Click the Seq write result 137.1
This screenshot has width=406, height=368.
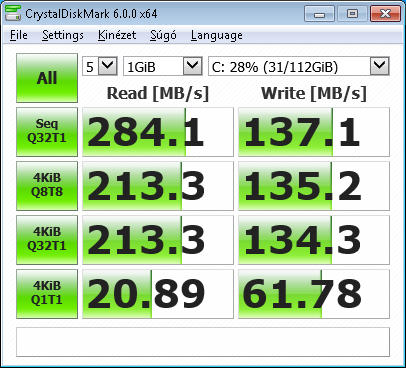pos(314,132)
